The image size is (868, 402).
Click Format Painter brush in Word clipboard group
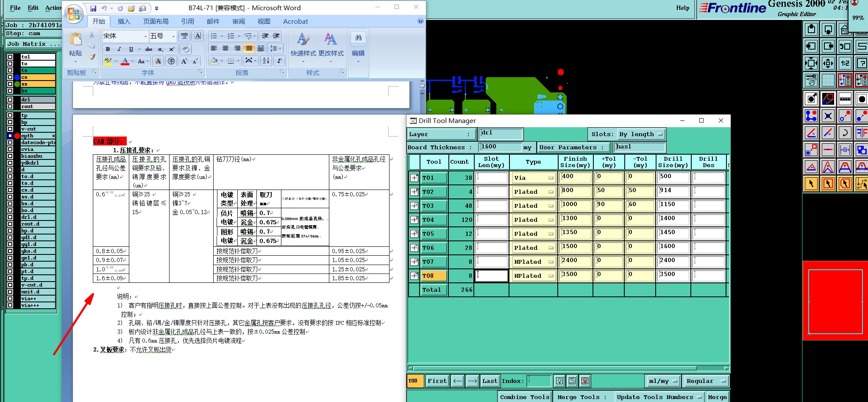[92, 56]
